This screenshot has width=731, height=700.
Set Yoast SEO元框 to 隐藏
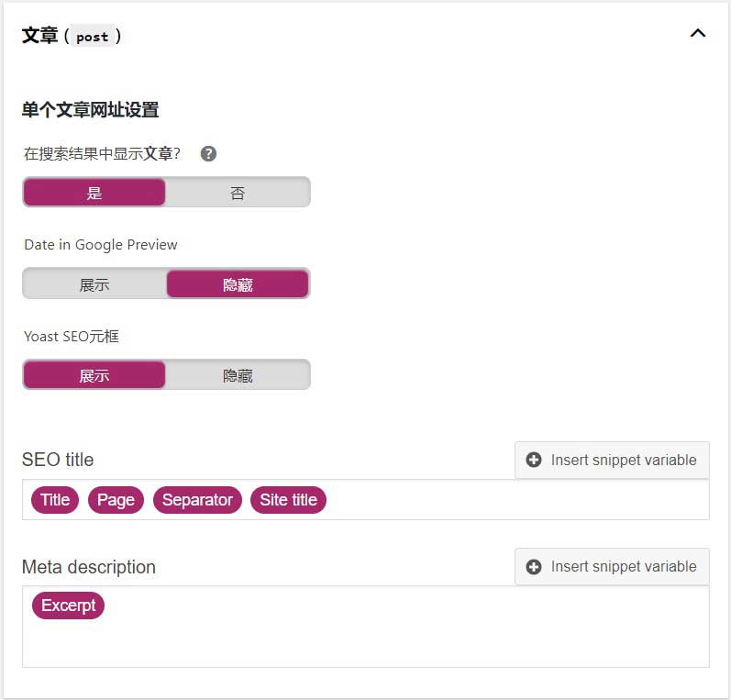point(238,375)
